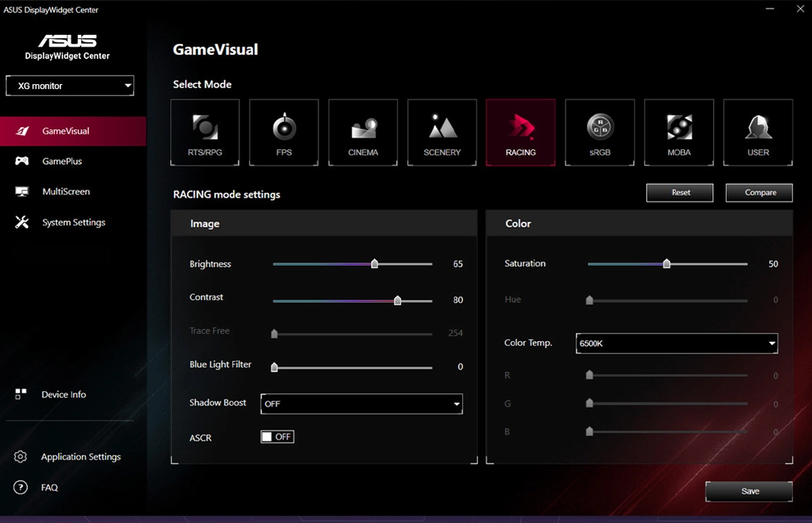Click the Save button
The width and height of the screenshot is (812, 523).
[749, 491]
